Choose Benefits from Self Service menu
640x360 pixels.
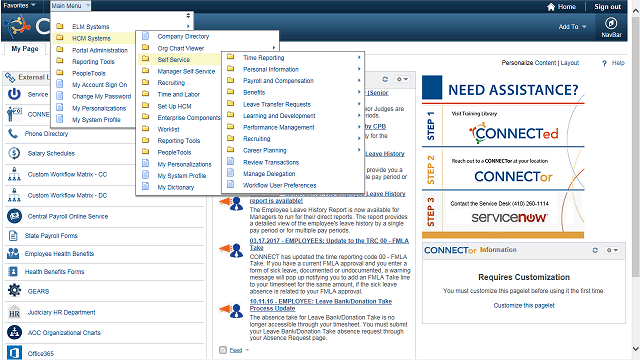pos(254,93)
